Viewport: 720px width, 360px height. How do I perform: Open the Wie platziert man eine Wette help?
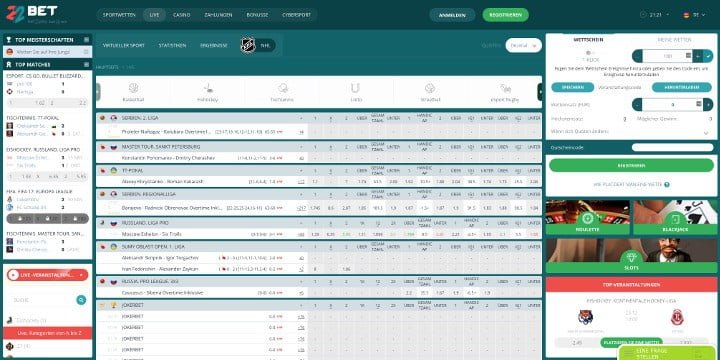631,185
